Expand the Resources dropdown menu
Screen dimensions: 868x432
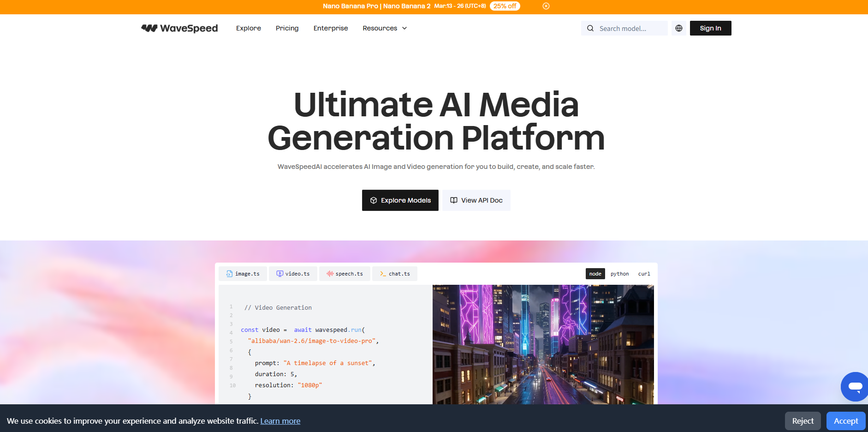coord(385,28)
